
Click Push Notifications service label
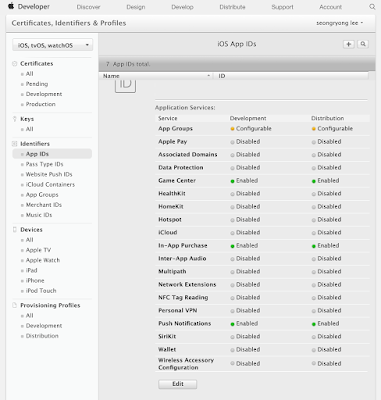click(x=184, y=323)
